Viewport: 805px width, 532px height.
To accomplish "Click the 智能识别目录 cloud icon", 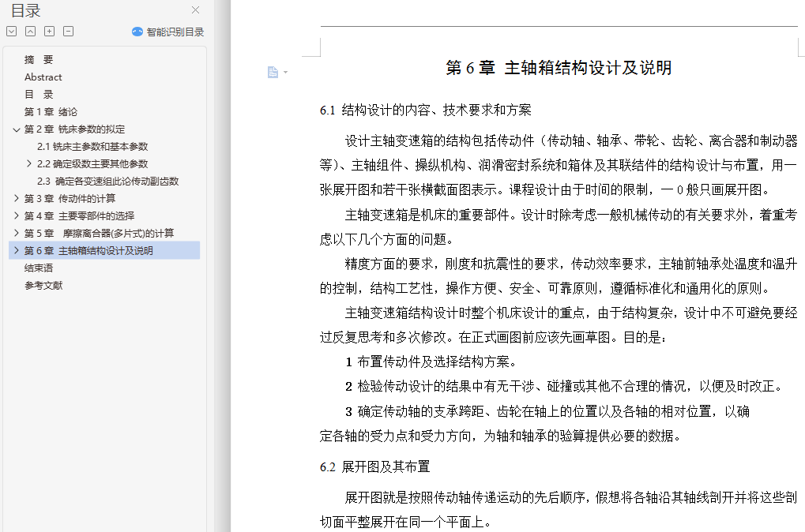I will pos(137,32).
